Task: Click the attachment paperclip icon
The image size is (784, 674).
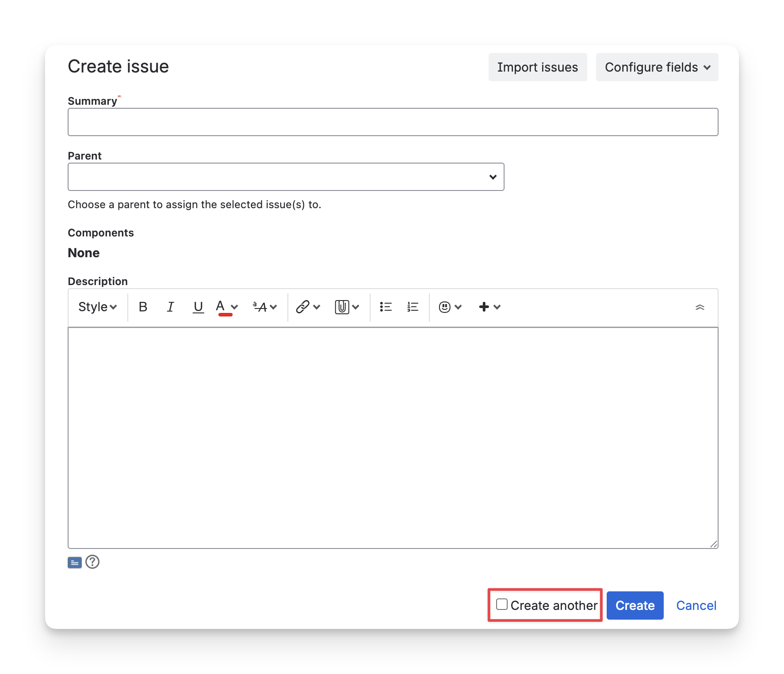Action: click(342, 307)
